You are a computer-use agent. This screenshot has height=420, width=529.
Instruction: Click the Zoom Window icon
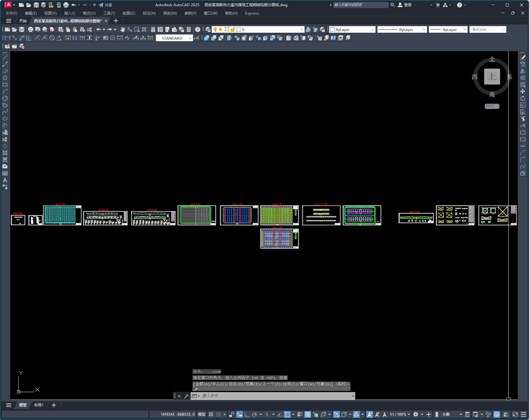137,29
